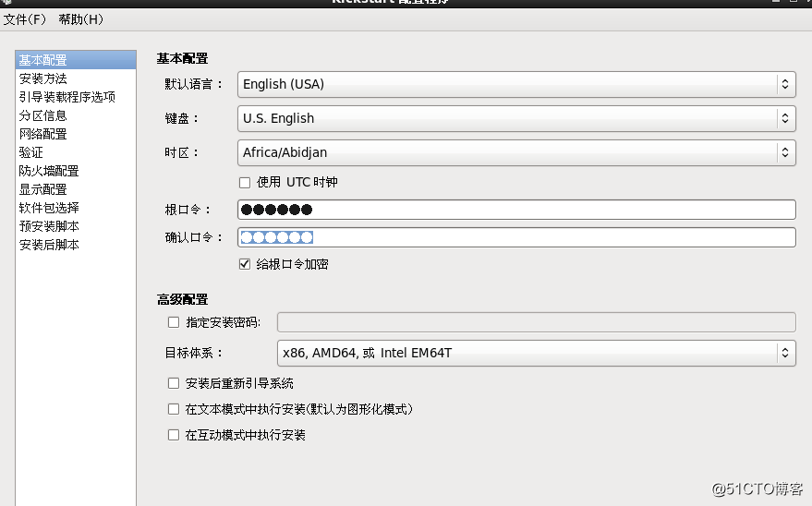Check 在互动模式中执行安装 option

click(x=174, y=435)
